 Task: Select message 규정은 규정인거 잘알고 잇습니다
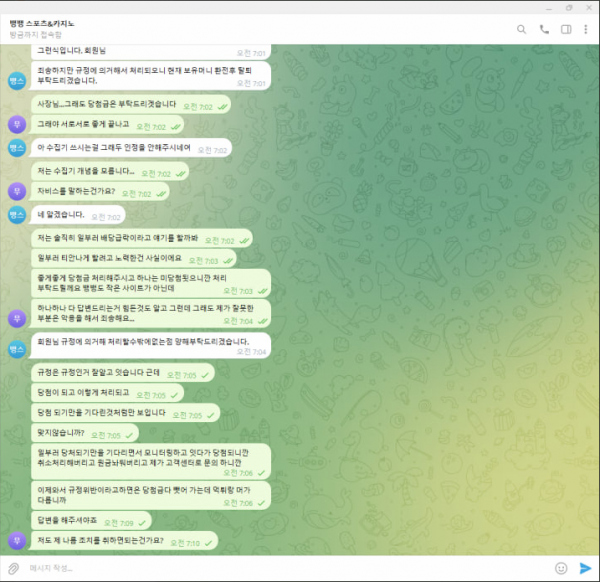click(x=123, y=372)
